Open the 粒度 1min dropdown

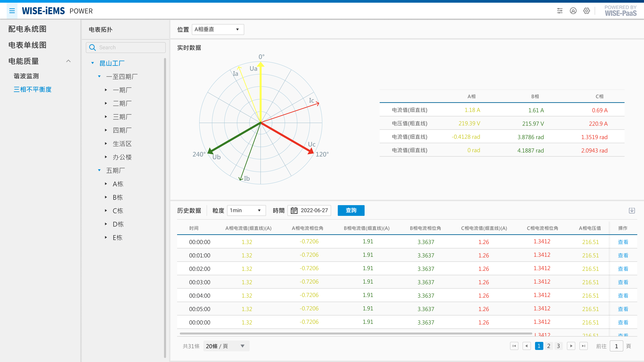(x=245, y=210)
